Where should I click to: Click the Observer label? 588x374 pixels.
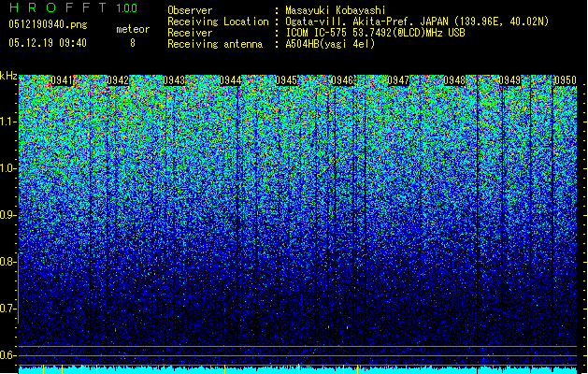click(190, 10)
